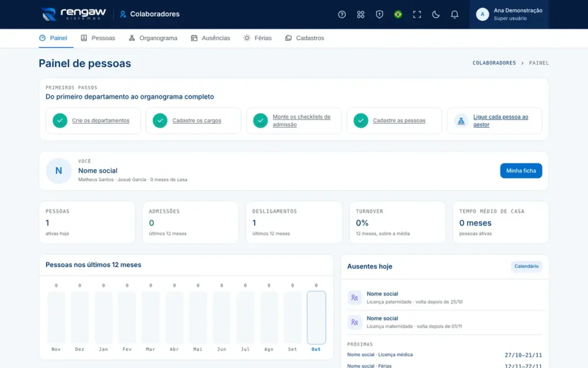Screen dimensions: 588x368
Task: Click the Desligamentos stat card
Action: [x=293, y=223]
